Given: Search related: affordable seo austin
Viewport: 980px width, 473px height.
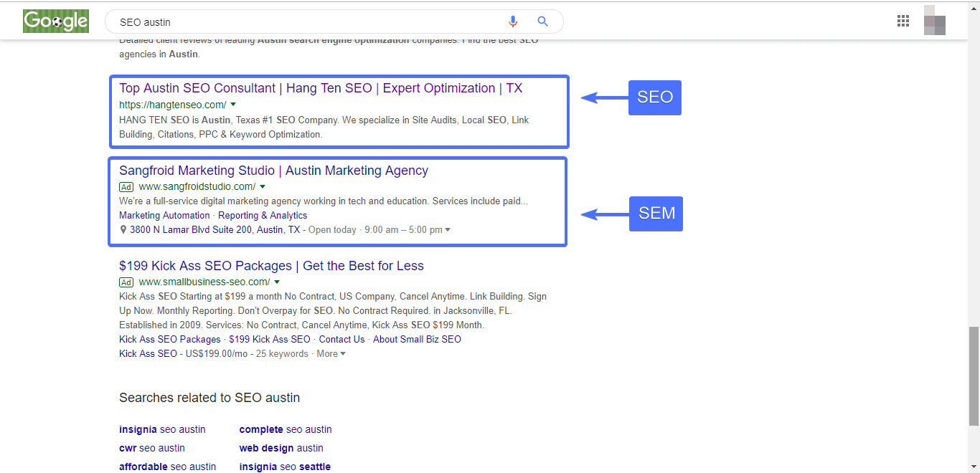Looking at the screenshot, I should click(x=168, y=467).
